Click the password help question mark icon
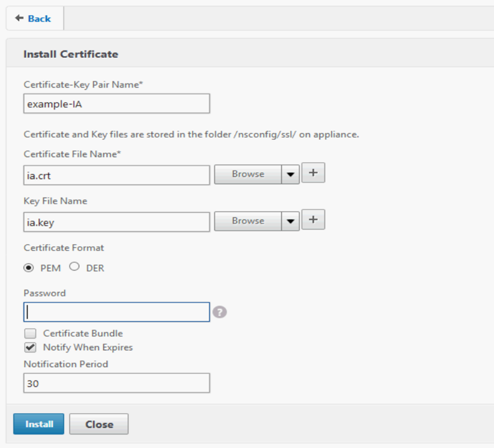 point(219,312)
